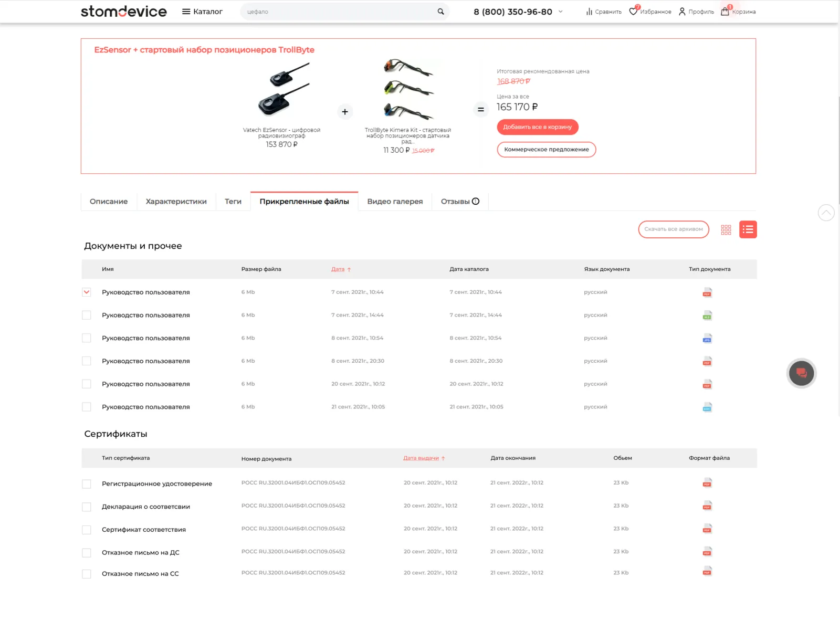Download JPG file of 10:54 manual
This screenshot has height=631, width=840.
tap(707, 339)
